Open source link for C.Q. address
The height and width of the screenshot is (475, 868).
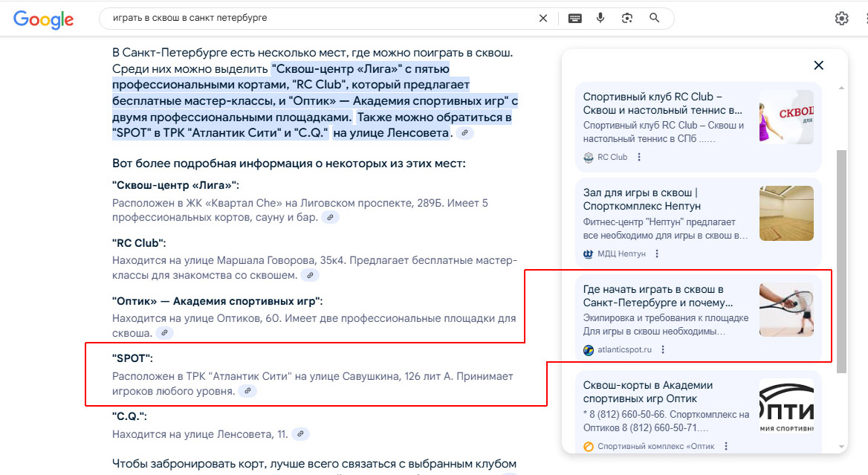300,434
